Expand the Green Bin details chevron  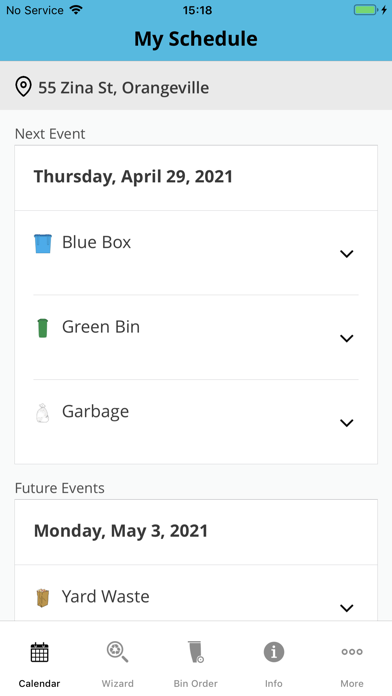click(x=347, y=338)
